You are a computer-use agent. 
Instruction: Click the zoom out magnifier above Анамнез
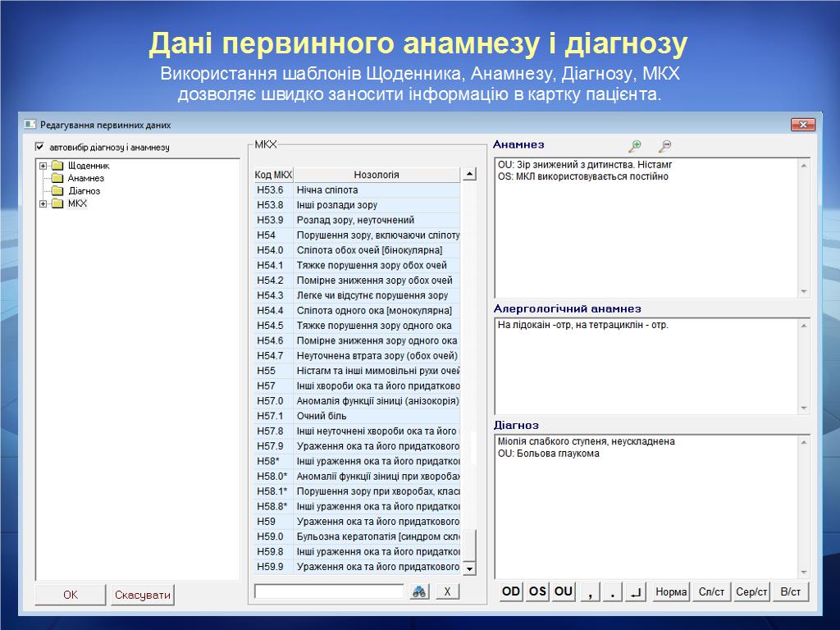(x=664, y=146)
